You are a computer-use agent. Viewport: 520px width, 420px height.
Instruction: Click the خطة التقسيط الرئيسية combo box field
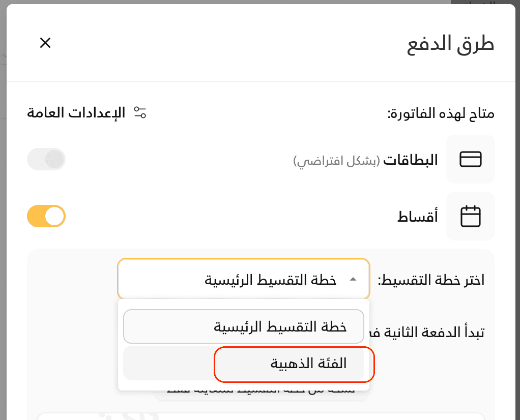coord(244,279)
